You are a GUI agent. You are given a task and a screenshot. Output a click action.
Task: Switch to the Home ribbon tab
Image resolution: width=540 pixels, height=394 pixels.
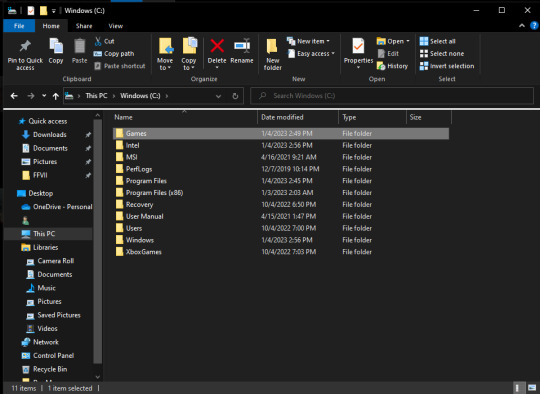click(51, 26)
